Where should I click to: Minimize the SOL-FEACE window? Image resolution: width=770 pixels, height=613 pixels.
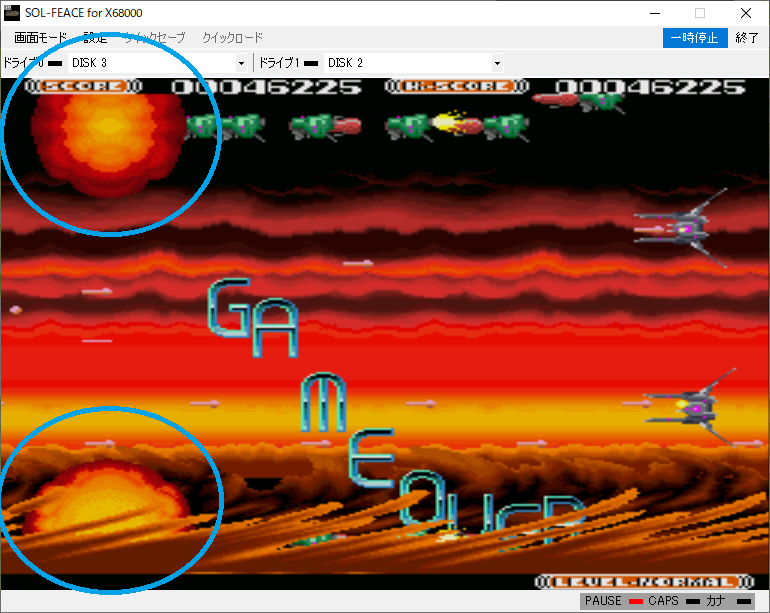point(655,13)
